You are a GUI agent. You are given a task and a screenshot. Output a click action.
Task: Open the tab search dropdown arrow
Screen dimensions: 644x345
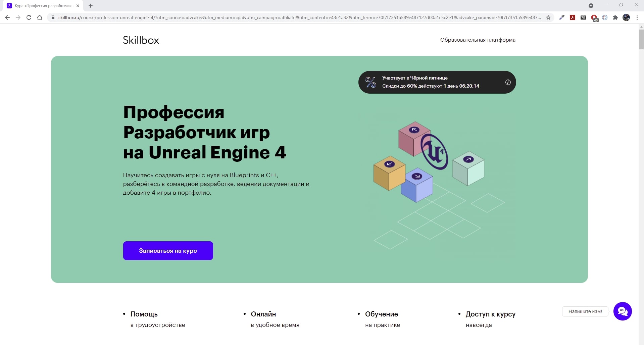[591, 6]
